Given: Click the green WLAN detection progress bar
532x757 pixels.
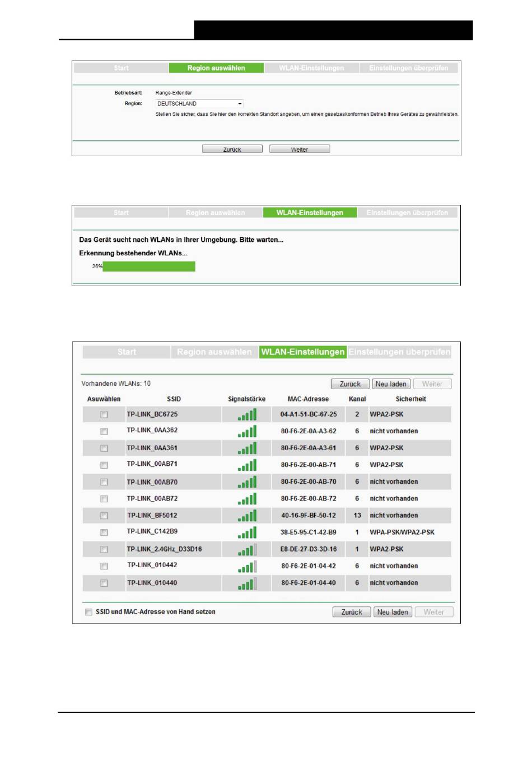Looking at the screenshot, I should tap(149, 267).
